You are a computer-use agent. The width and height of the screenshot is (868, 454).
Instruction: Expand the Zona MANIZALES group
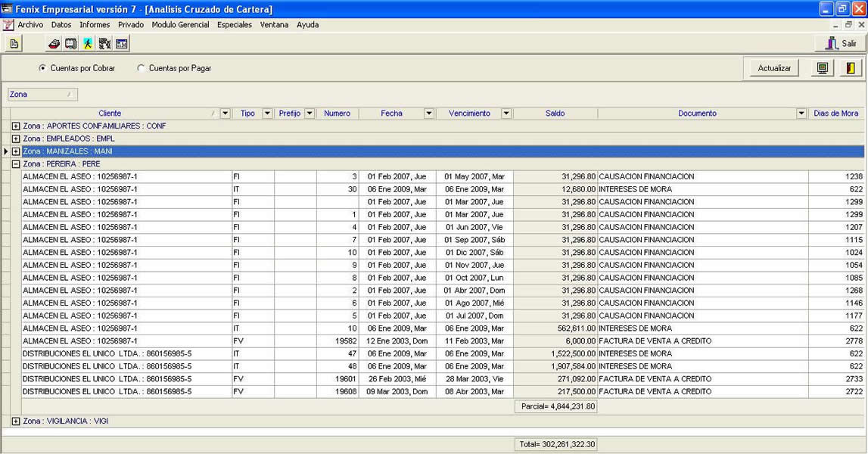tap(16, 151)
